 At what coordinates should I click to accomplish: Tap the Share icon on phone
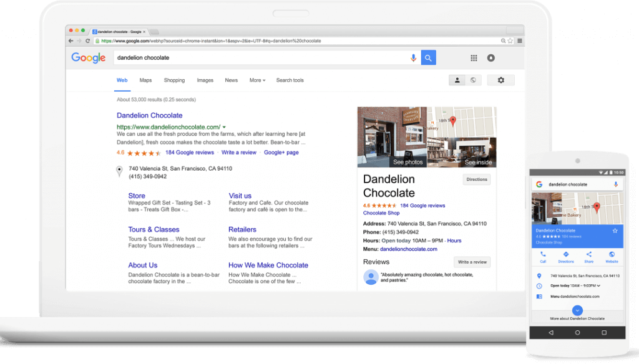click(588, 254)
